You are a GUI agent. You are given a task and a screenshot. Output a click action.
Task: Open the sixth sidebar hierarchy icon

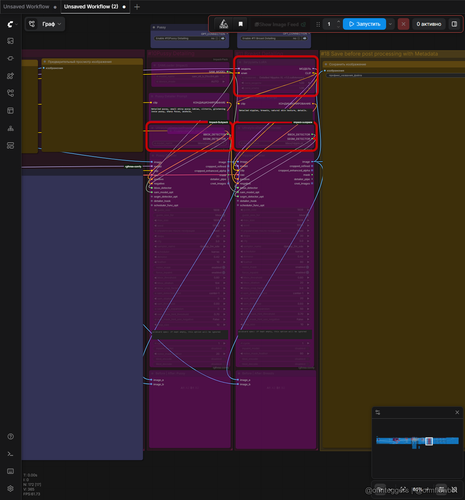[x=10, y=128]
